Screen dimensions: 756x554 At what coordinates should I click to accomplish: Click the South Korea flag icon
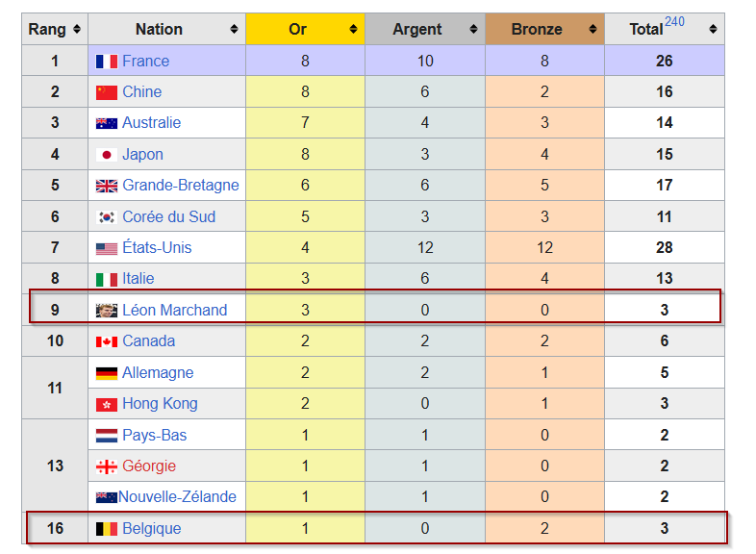click(x=107, y=217)
